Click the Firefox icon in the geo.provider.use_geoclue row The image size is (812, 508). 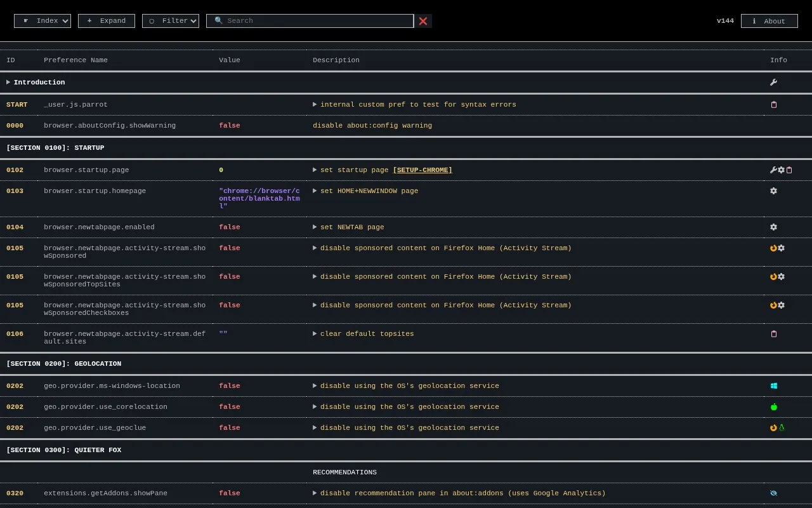click(773, 428)
